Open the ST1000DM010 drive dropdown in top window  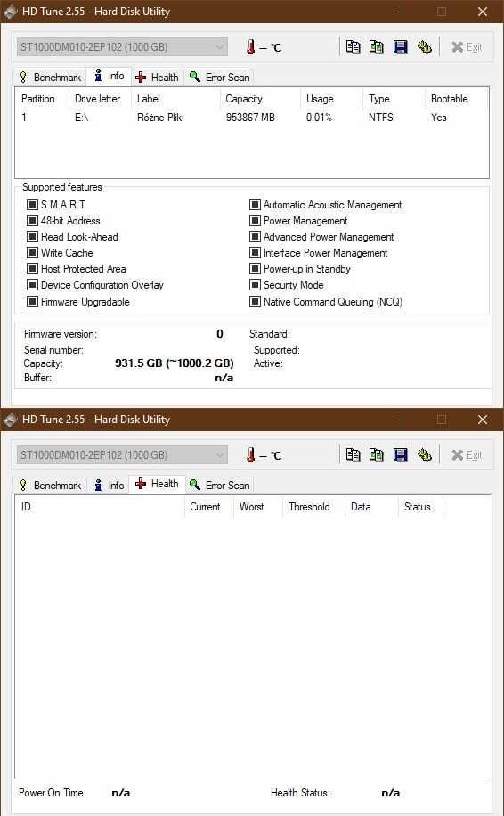click(122, 47)
